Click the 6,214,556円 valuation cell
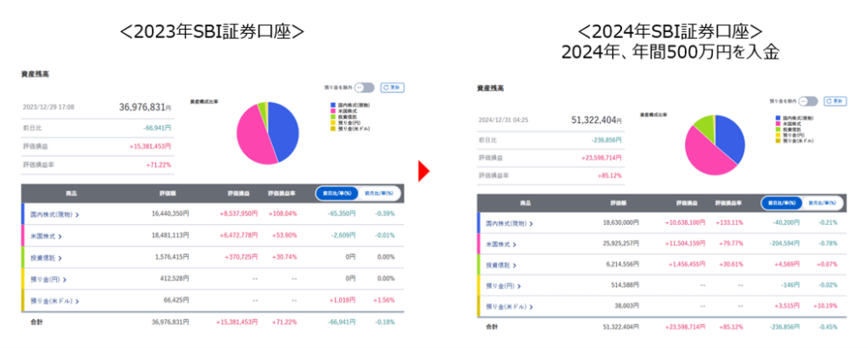Viewport: 868px width, 348px height. (x=623, y=265)
